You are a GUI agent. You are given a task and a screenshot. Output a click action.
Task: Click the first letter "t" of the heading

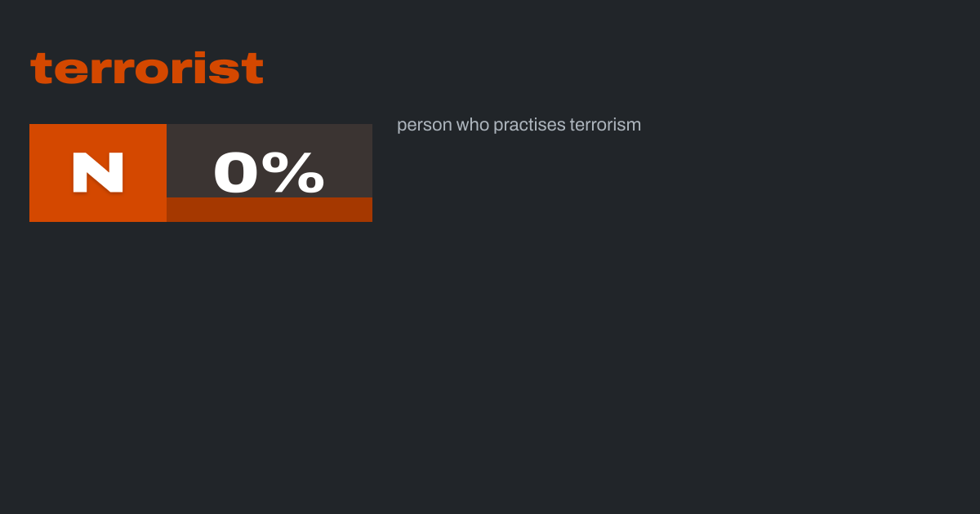coord(39,69)
